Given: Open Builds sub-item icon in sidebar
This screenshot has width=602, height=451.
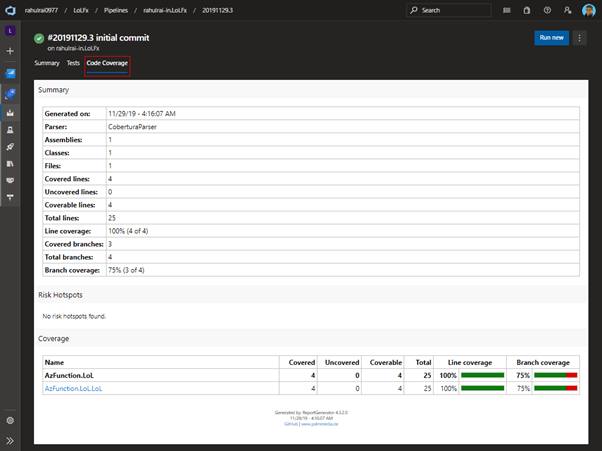Looking at the screenshot, I should (10, 113).
